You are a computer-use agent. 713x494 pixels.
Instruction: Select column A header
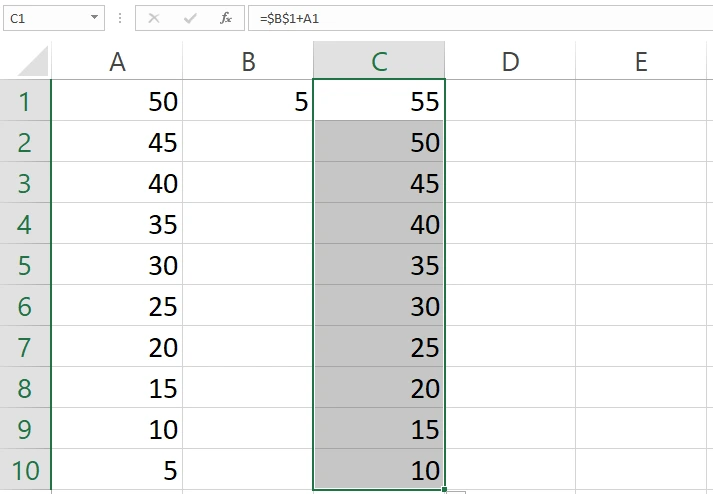coord(117,61)
